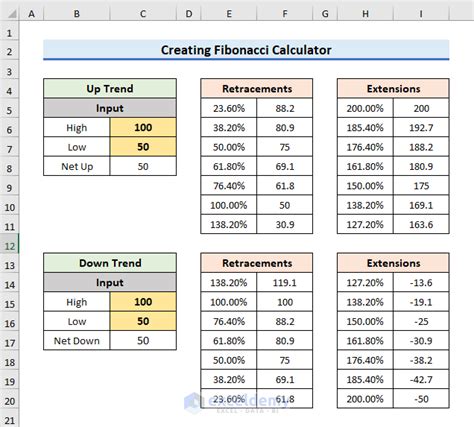The height and width of the screenshot is (427, 474).
Task: Select the 169.1 extension value cell
Action: point(421,205)
